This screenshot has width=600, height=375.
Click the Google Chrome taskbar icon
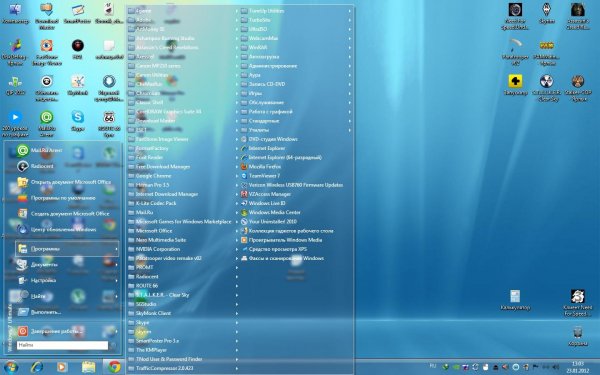point(114,367)
